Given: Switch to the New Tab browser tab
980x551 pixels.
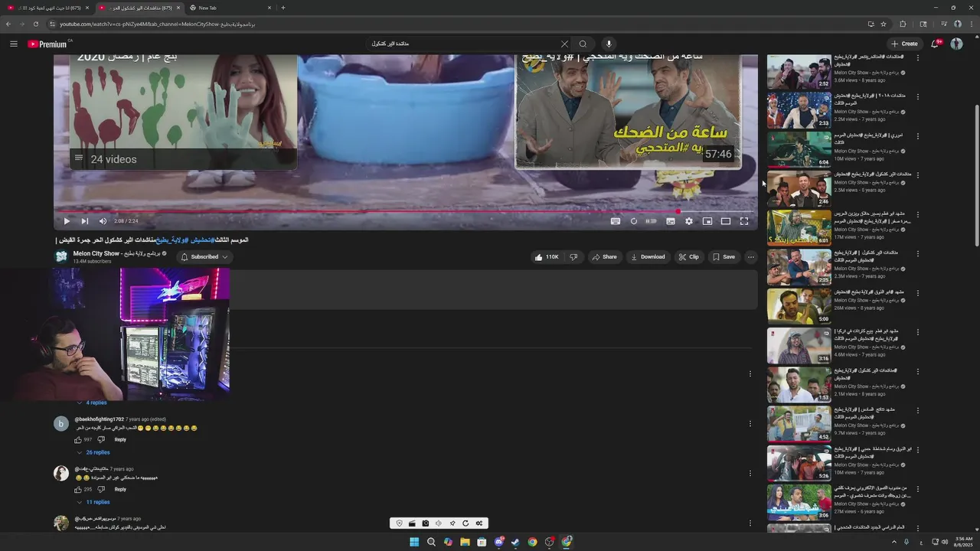Looking at the screenshot, I should (x=230, y=8).
